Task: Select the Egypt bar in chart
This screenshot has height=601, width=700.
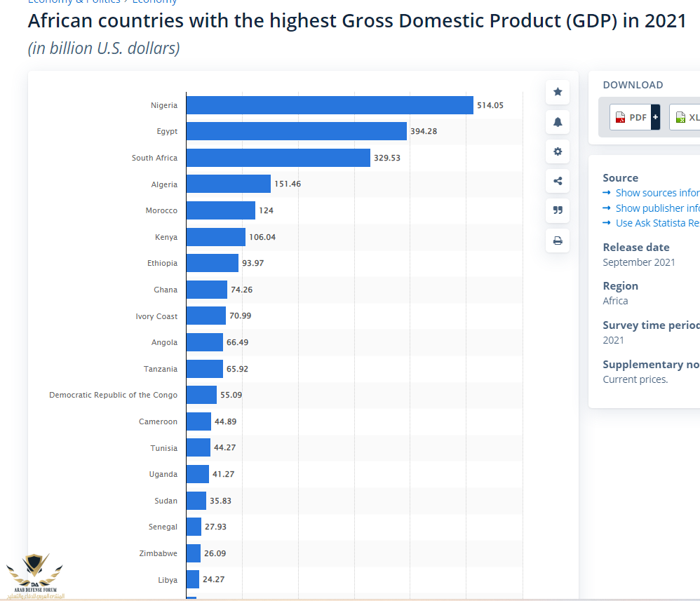Action: click(296, 131)
